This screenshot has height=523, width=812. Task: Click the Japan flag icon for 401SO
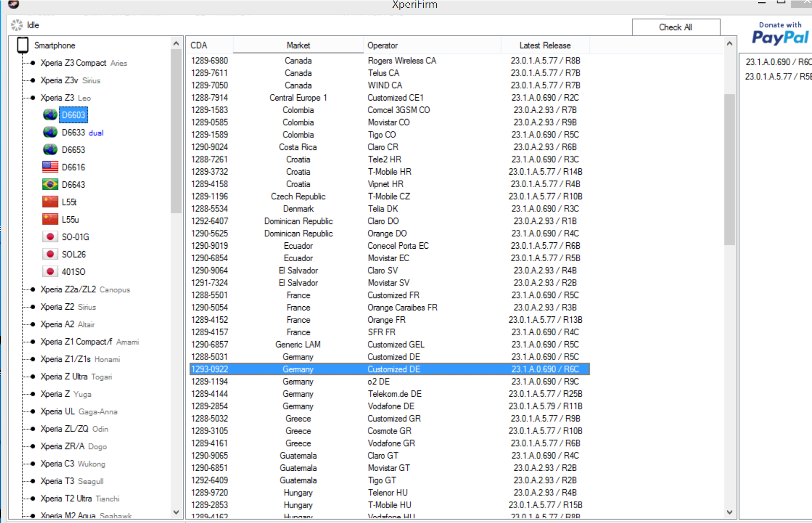click(x=50, y=271)
